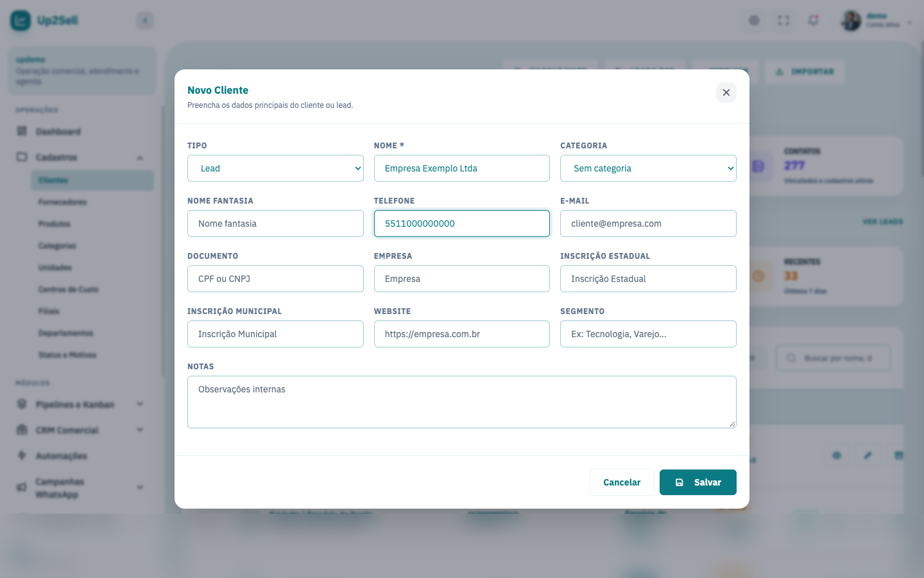Expand the user account menu chevron
The image size is (924, 578).
(909, 23)
